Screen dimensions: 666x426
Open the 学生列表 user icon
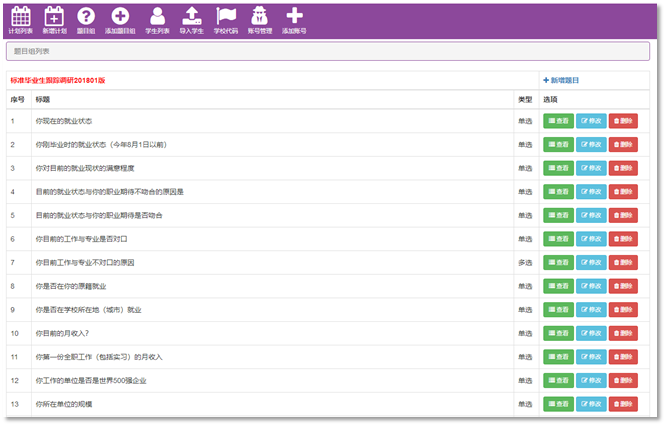157,16
